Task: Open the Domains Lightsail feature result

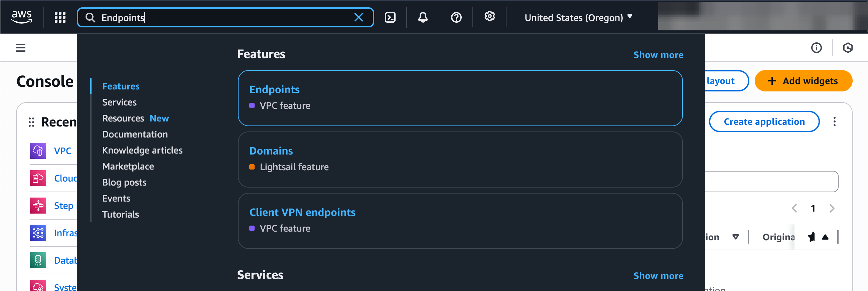Action: pos(460,160)
